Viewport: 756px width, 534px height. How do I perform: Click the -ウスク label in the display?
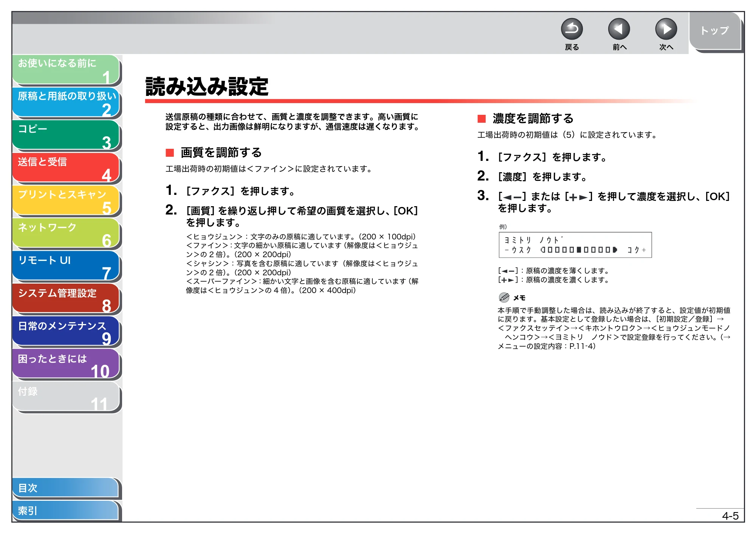(518, 250)
